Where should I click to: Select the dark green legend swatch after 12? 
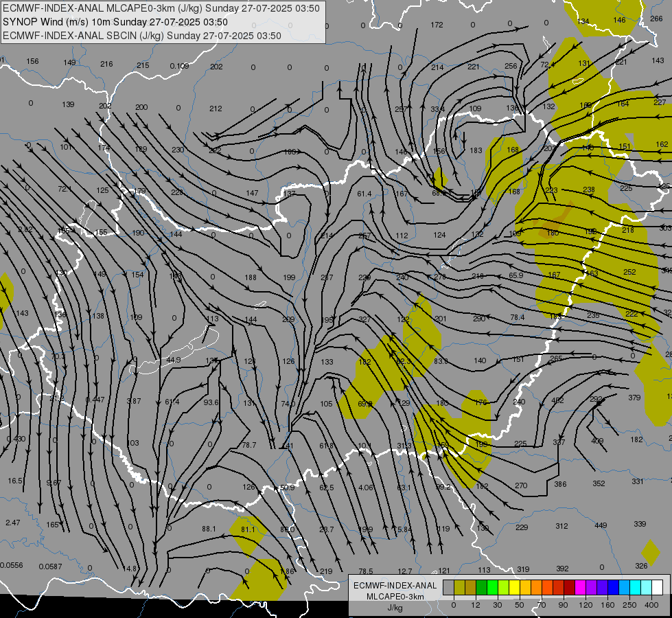(x=482, y=587)
